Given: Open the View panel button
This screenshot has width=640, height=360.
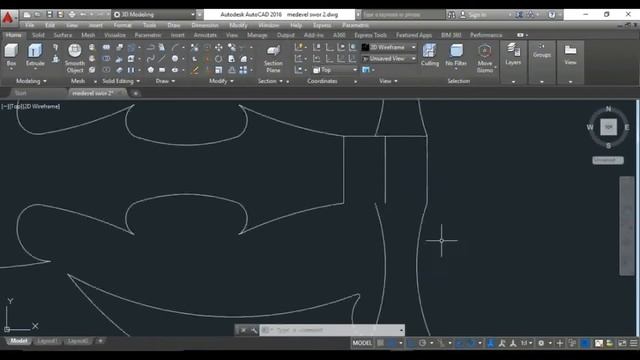Looking at the screenshot, I should click(x=570, y=54).
